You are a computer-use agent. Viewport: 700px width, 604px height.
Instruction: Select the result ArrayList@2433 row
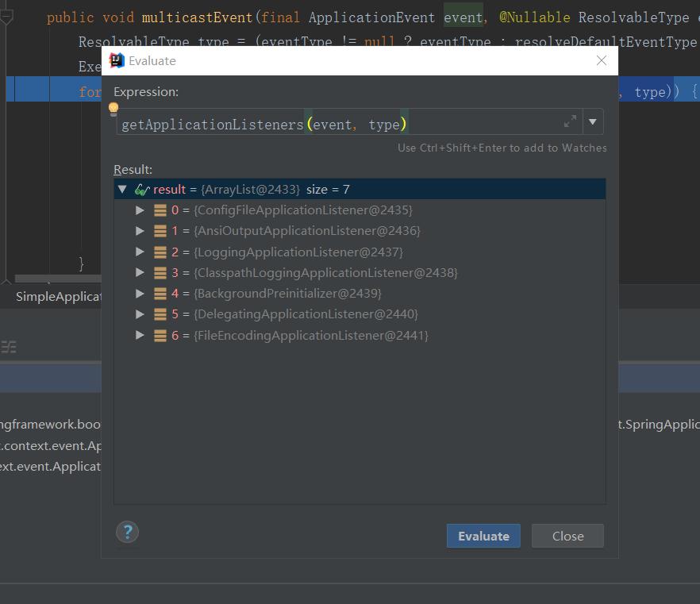pyautogui.click(x=360, y=189)
